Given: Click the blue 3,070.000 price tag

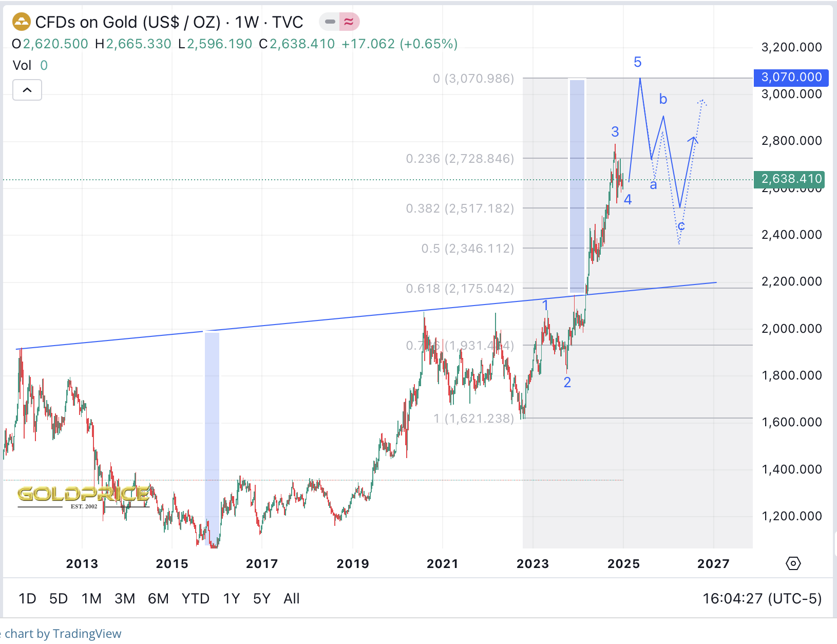Looking at the screenshot, I should (791, 77).
